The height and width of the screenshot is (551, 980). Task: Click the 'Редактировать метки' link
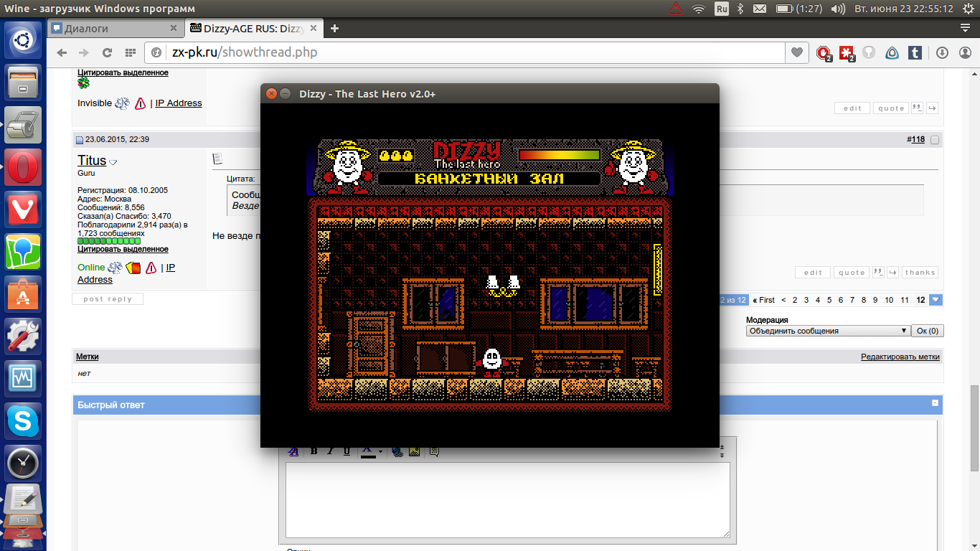[900, 357]
